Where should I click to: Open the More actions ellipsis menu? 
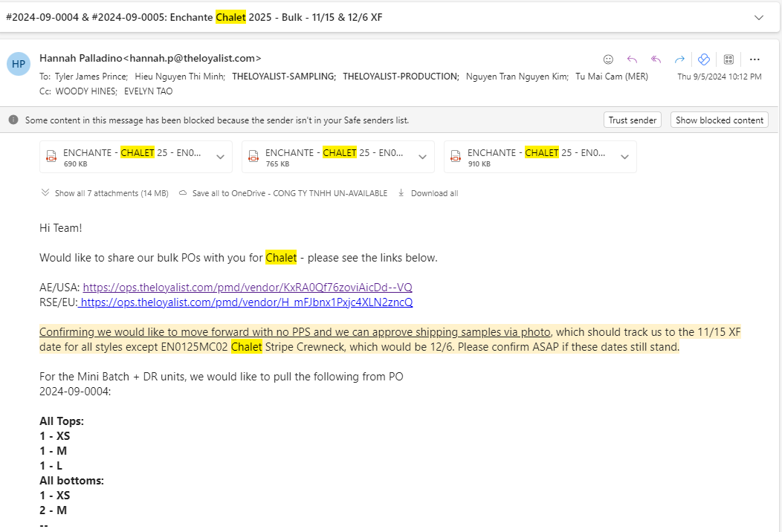(754, 59)
